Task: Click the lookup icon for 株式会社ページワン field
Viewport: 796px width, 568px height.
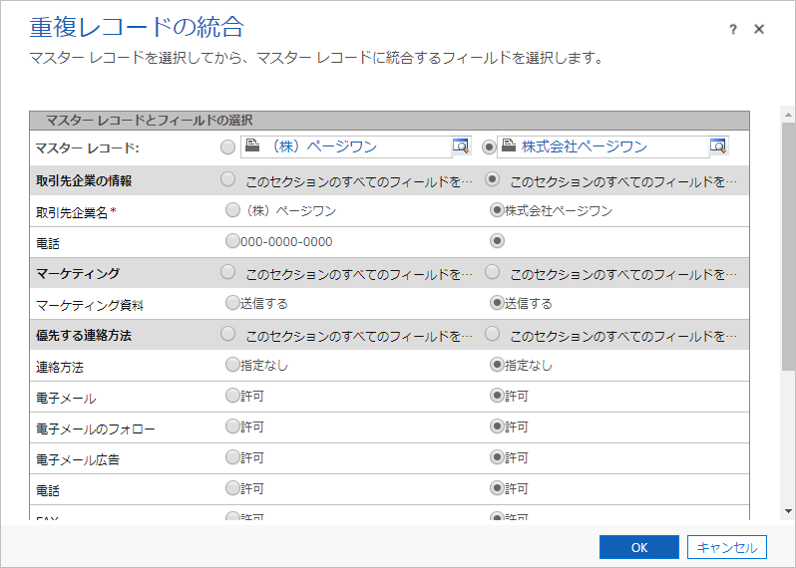Action: click(x=718, y=147)
